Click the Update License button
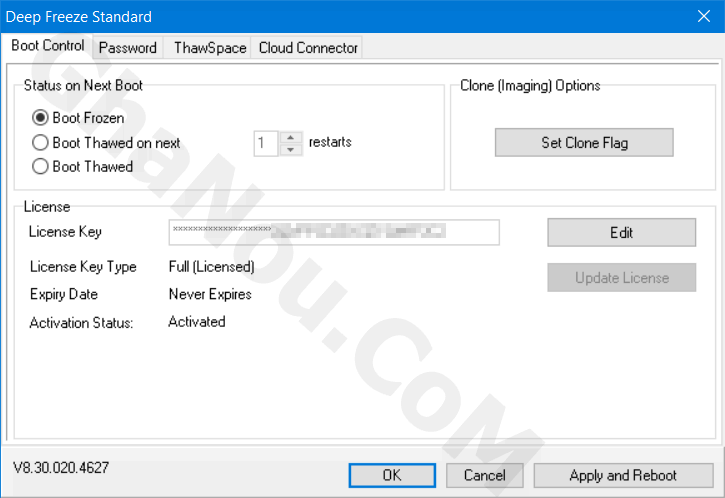 [621, 277]
